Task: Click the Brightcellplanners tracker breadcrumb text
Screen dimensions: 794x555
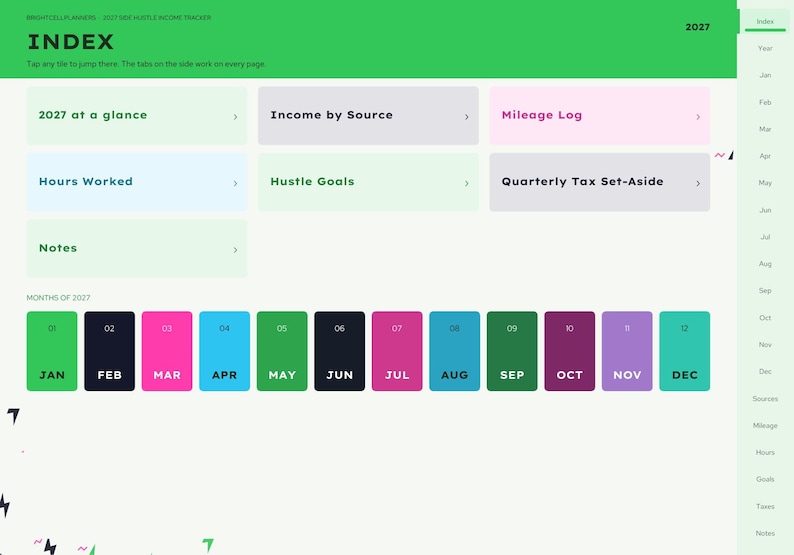Action: coord(118,18)
